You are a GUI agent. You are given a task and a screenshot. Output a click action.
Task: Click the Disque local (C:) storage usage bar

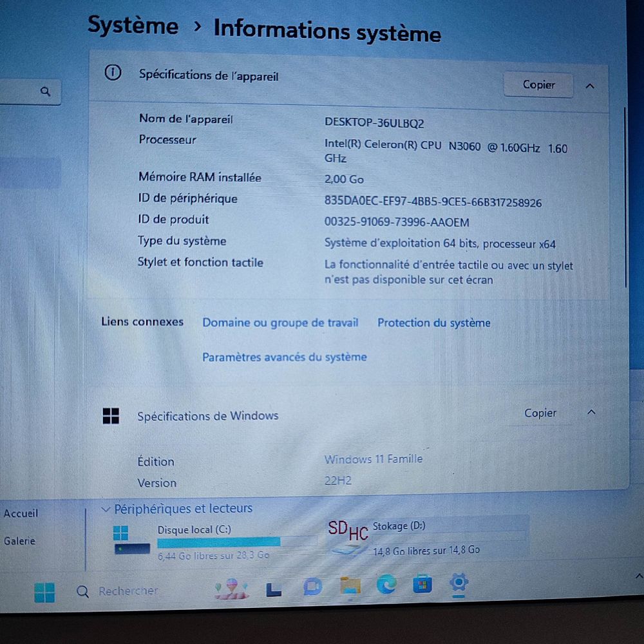[x=219, y=543]
